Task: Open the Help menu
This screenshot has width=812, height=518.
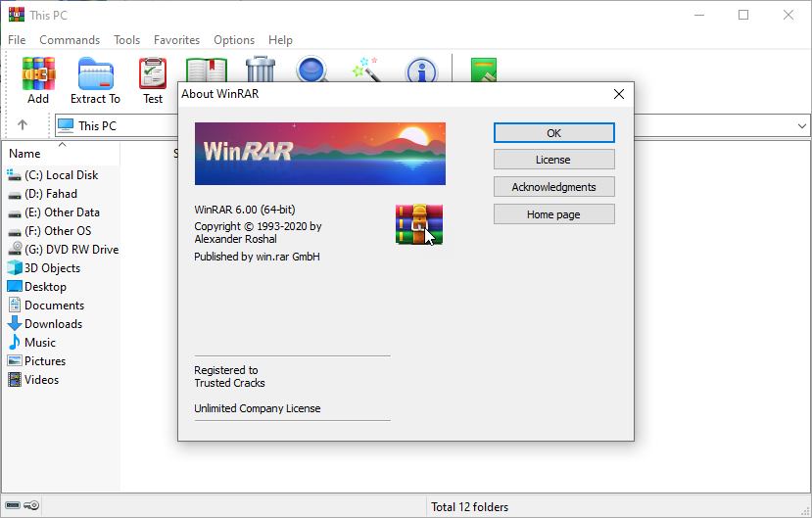Action: (280, 40)
